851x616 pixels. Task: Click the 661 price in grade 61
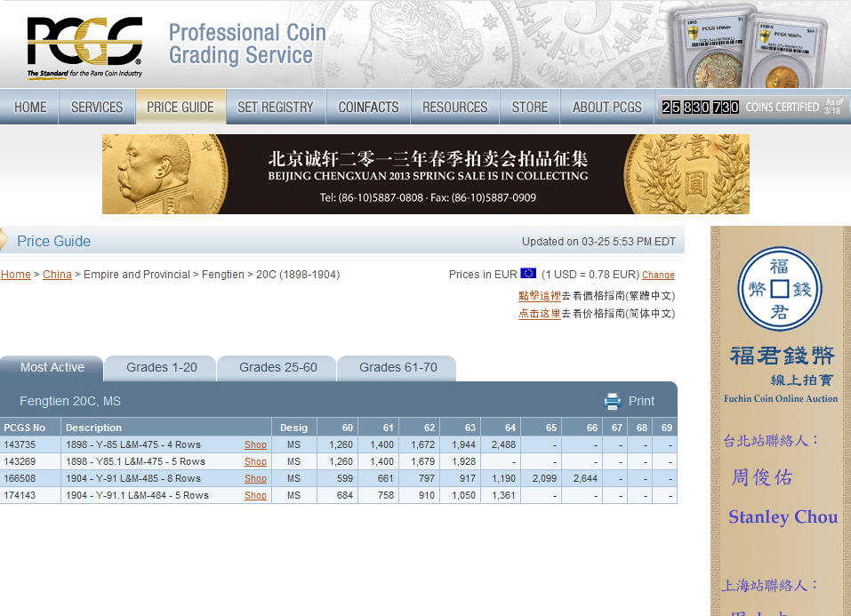coord(385,479)
